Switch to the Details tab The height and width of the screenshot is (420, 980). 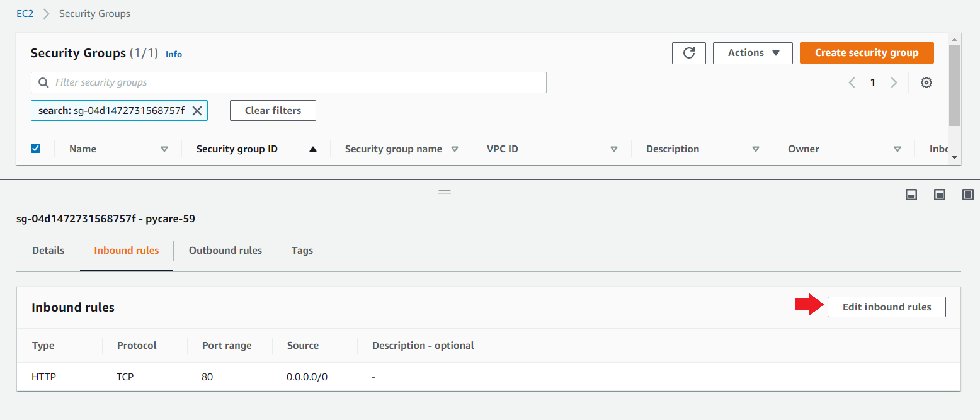tap(48, 251)
